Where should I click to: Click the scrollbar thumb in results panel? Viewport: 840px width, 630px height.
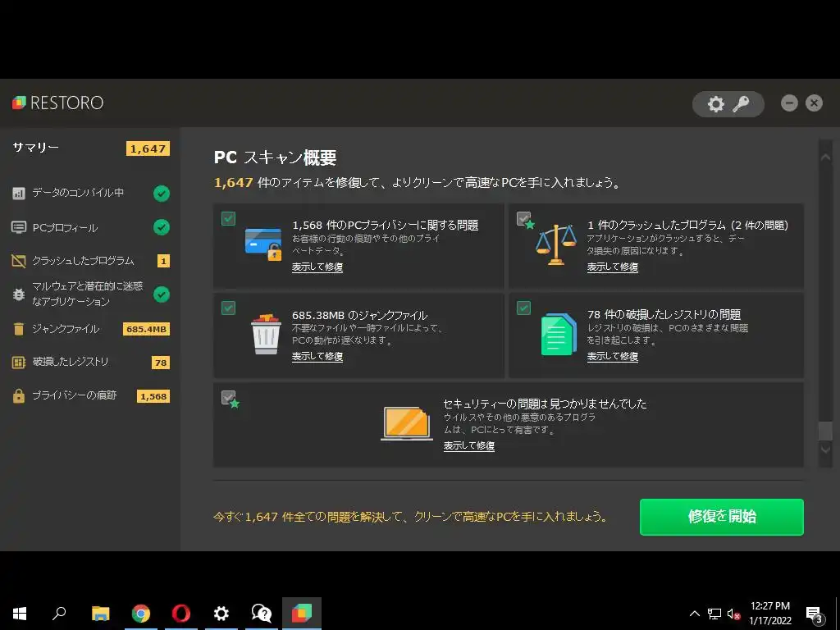[x=825, y=431]
